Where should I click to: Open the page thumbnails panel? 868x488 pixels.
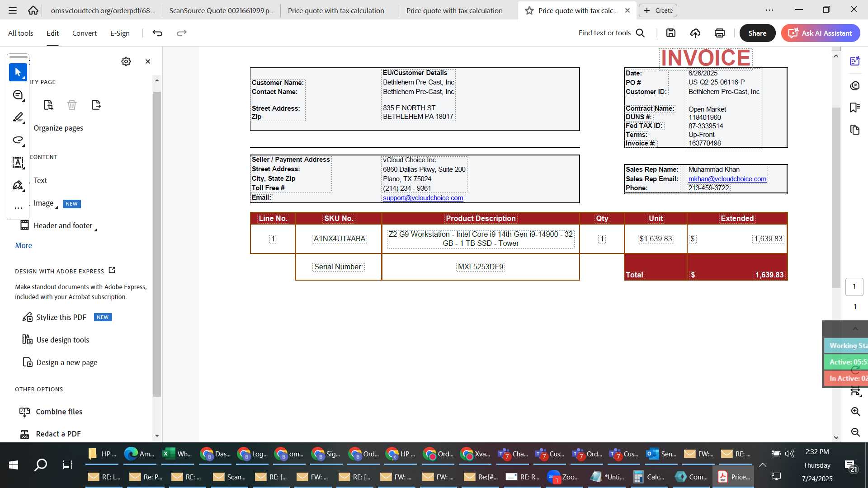[x=855, y=130]
